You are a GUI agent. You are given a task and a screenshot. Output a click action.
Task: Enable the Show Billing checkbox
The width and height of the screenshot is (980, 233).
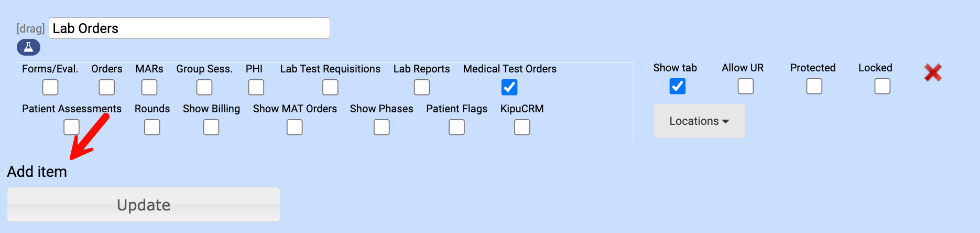(x=211, y=127)
